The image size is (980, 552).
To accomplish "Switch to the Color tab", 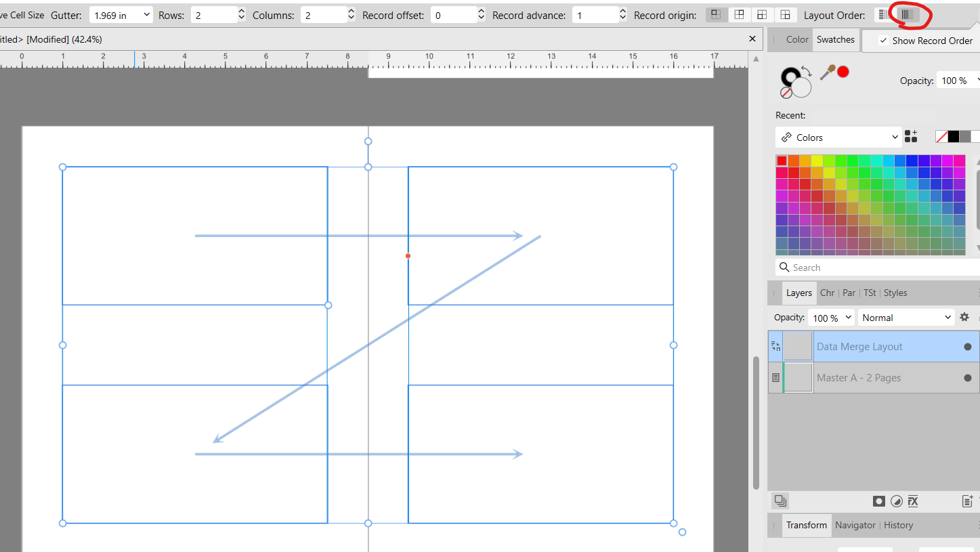I will [797, 39].
